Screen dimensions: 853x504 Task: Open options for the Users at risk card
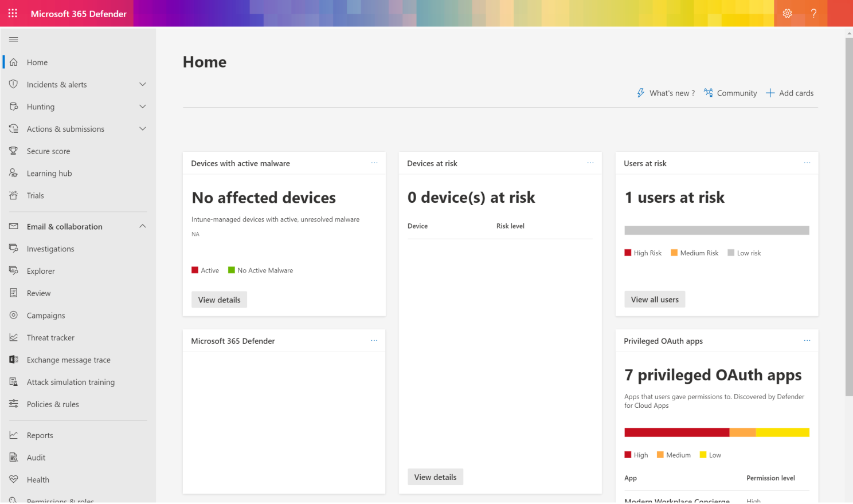click(807, 163)
